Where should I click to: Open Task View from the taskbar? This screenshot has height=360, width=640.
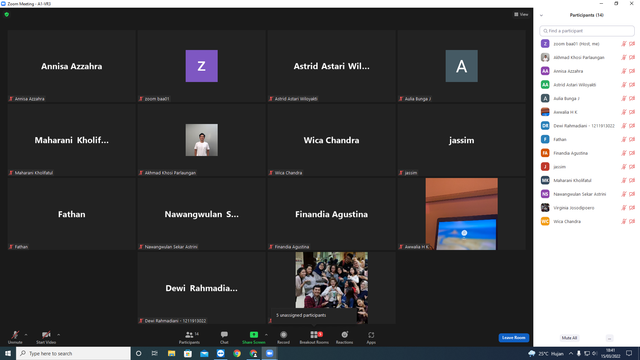pyautogui.click(x=155, y=353)
